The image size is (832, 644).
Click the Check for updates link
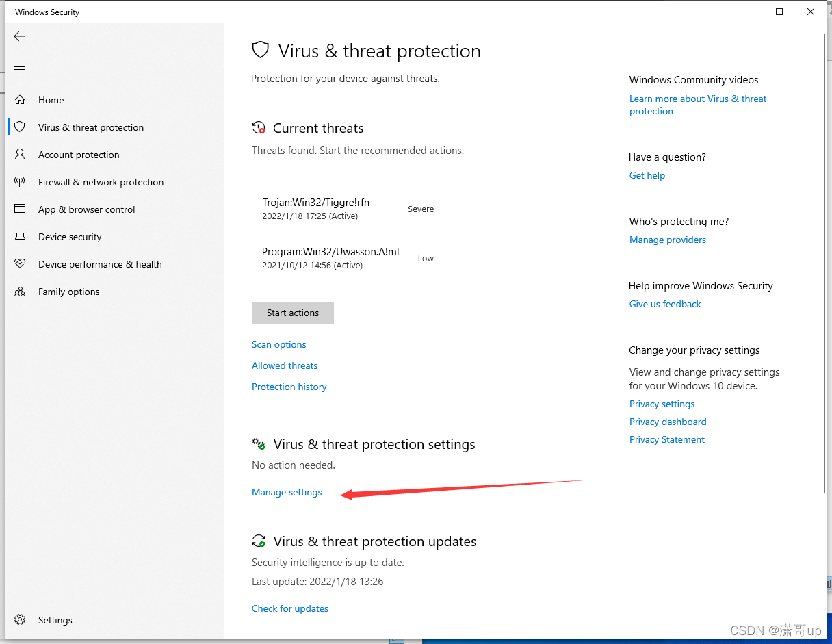pyautogui.click(x=290, y=608)
